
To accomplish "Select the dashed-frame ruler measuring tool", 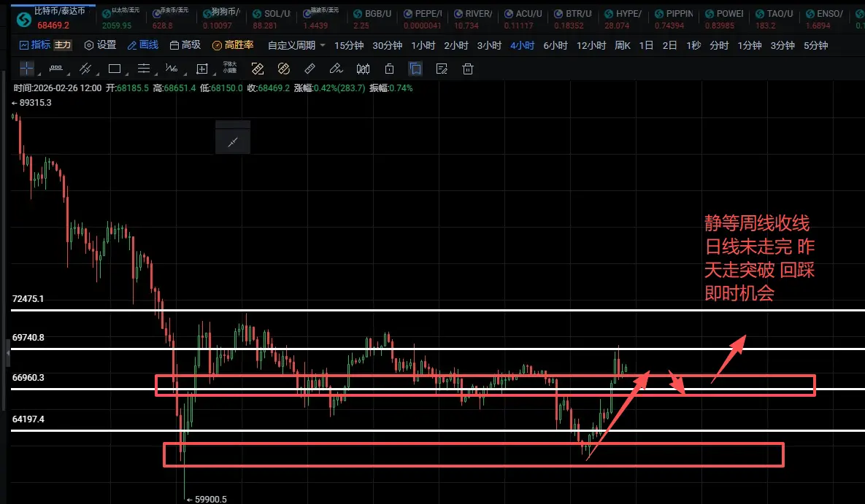I will pos(258,69).
